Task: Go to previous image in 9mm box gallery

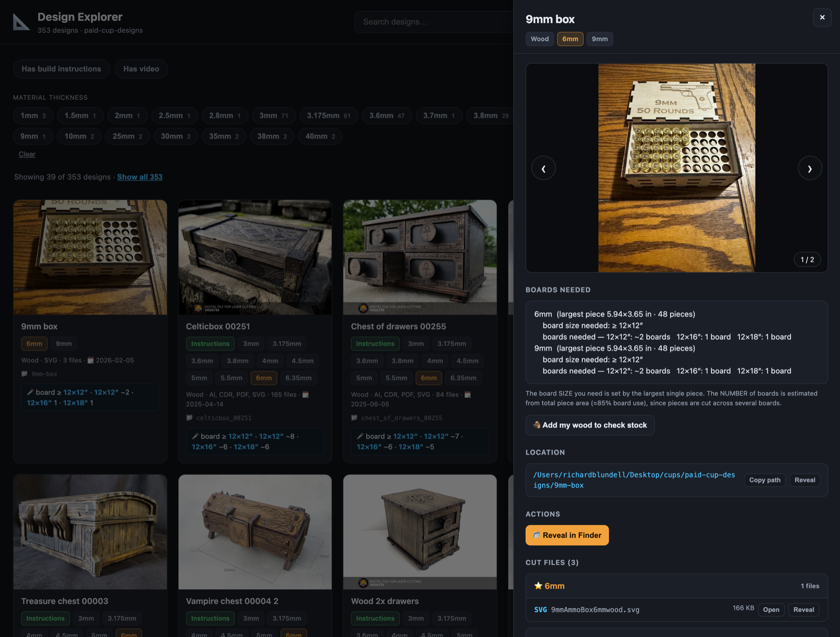Action: pyautogui.click(x=544, y=168)
